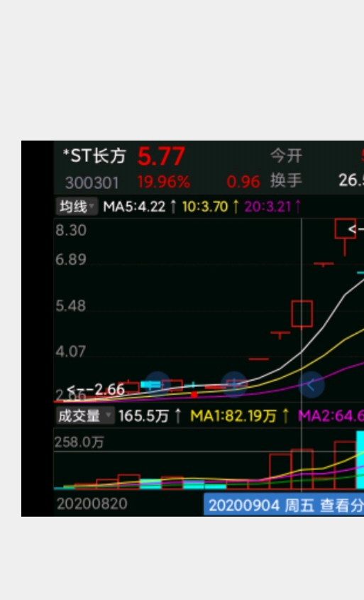Click the stock code 300301
The image size is (364, 600).
click(x=92, y=183)
